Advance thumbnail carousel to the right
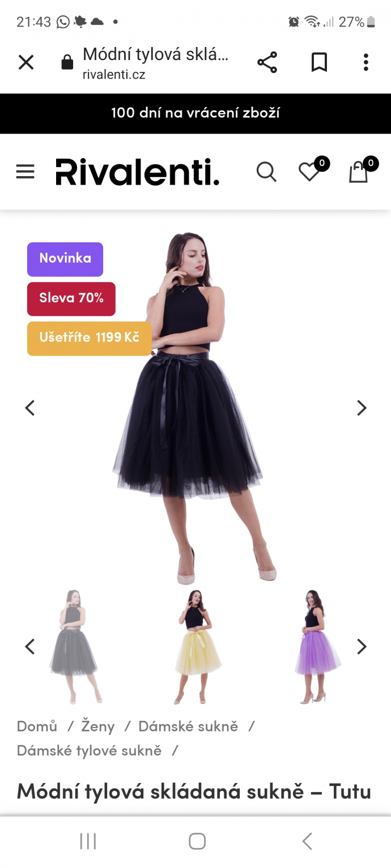 (x=362, y=647)
